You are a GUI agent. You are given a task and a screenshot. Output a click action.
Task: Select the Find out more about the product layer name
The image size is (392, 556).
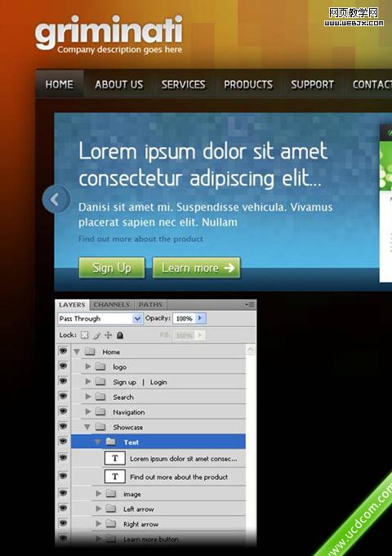[x=179, y=477]
